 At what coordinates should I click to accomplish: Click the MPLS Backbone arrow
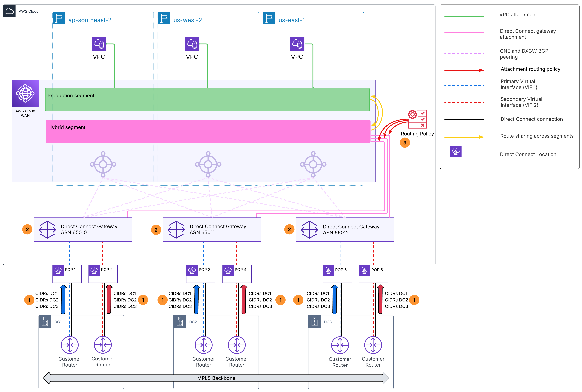point(216,378)
